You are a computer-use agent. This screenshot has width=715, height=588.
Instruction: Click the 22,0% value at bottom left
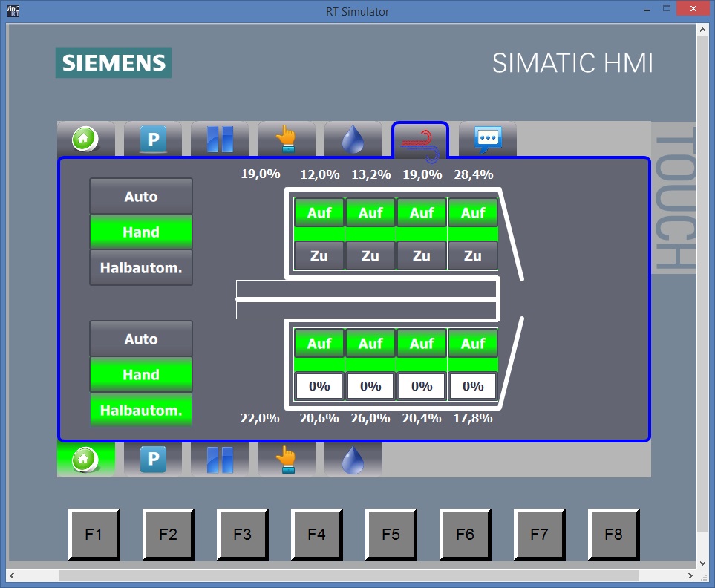click(x=260, y=418)
